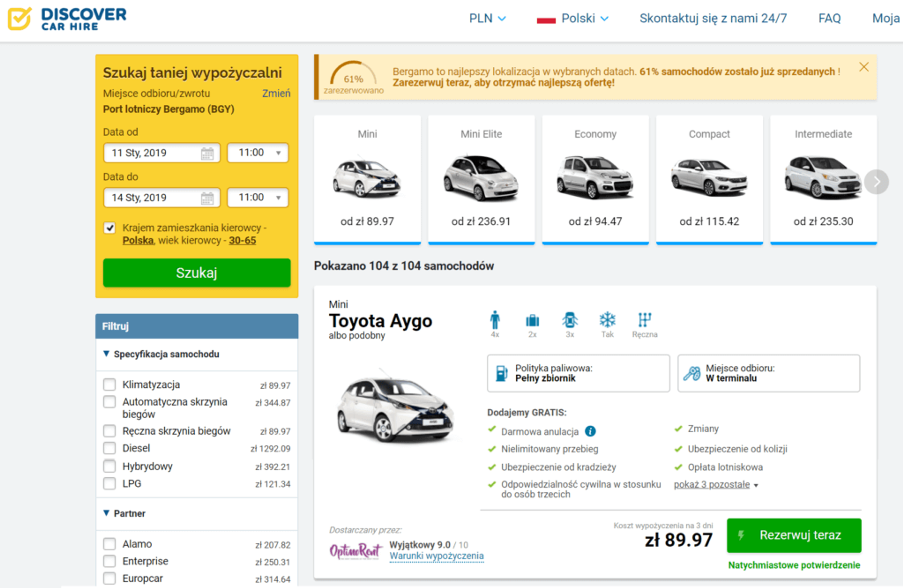
Task: Open the FAQ menu item
Action: click(829, 18)
